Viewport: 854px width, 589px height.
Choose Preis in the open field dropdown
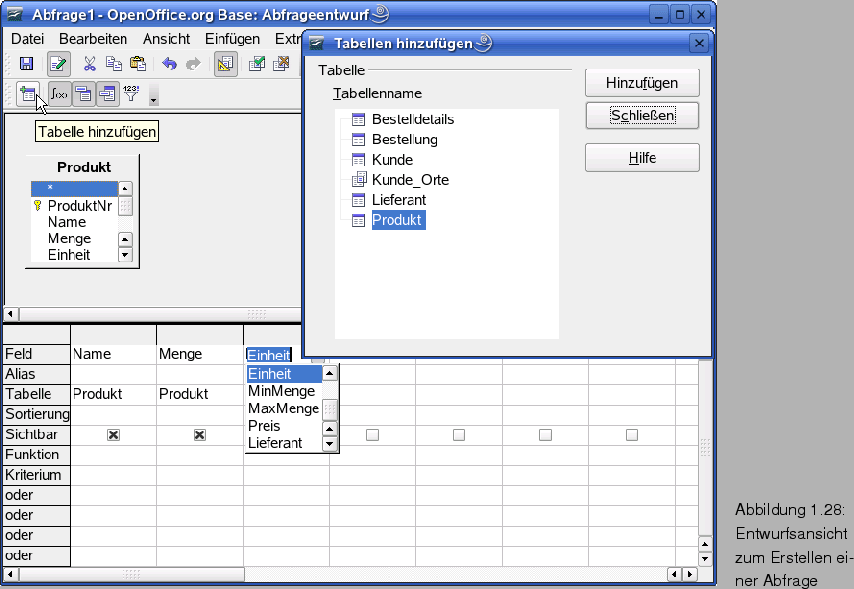pos(264,425)
